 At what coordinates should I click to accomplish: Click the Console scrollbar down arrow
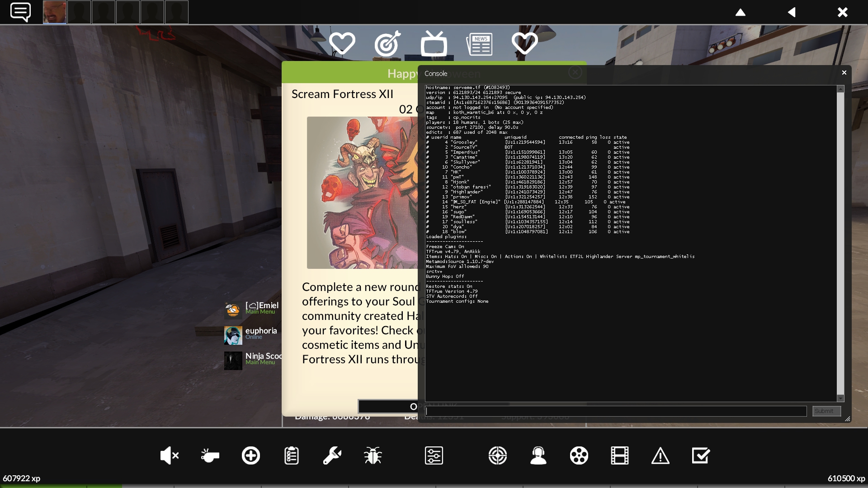coord(840,398)
